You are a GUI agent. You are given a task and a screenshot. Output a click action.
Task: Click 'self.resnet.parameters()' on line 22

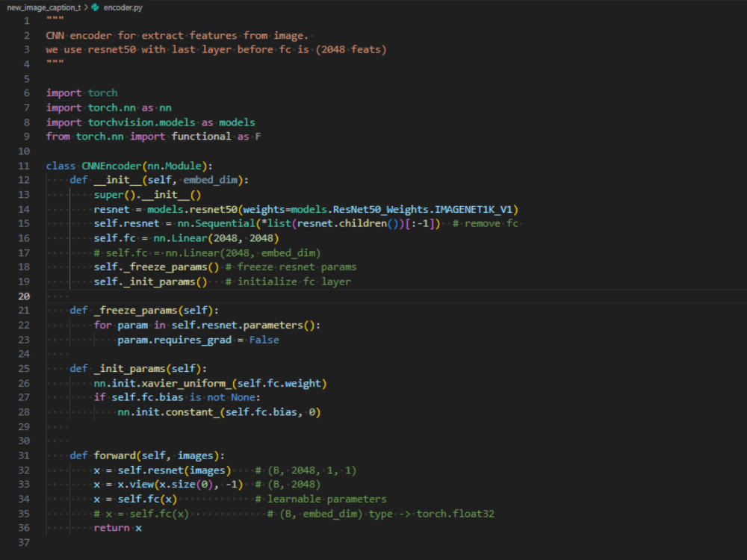243,326
